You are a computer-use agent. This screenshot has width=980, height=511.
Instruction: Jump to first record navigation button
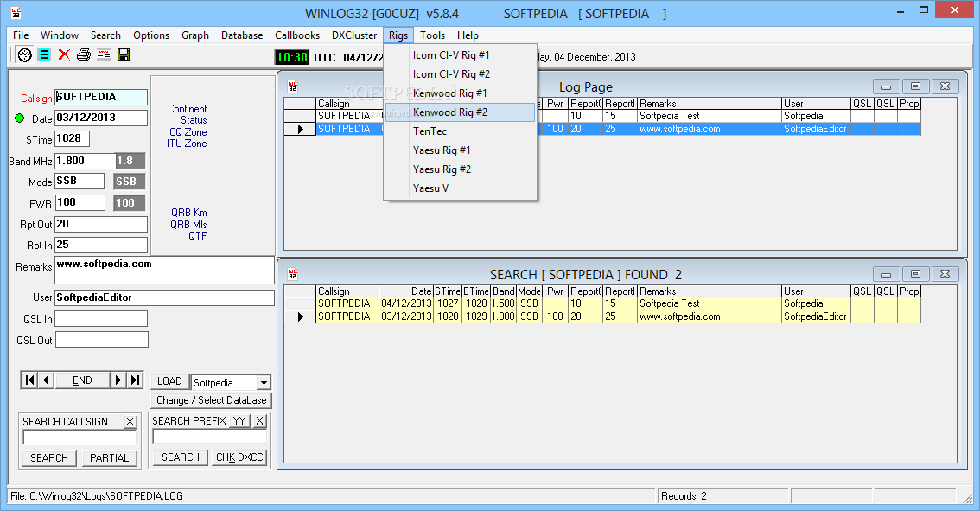coord(29,380)
